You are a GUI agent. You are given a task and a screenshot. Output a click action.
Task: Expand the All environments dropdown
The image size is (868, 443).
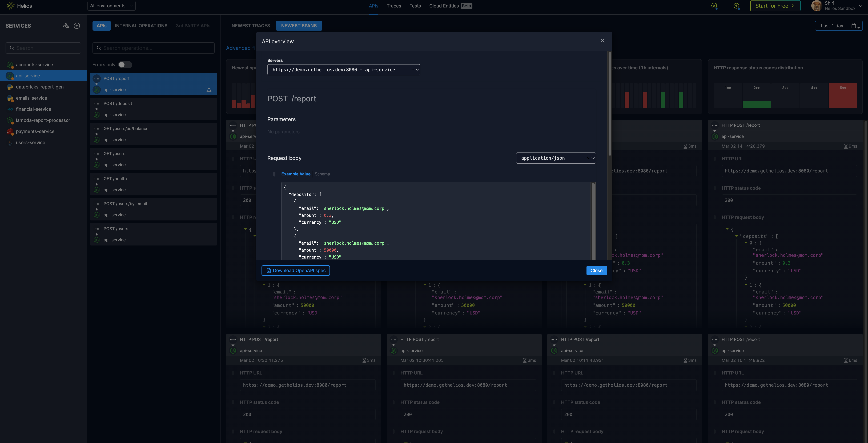[111, 6]
